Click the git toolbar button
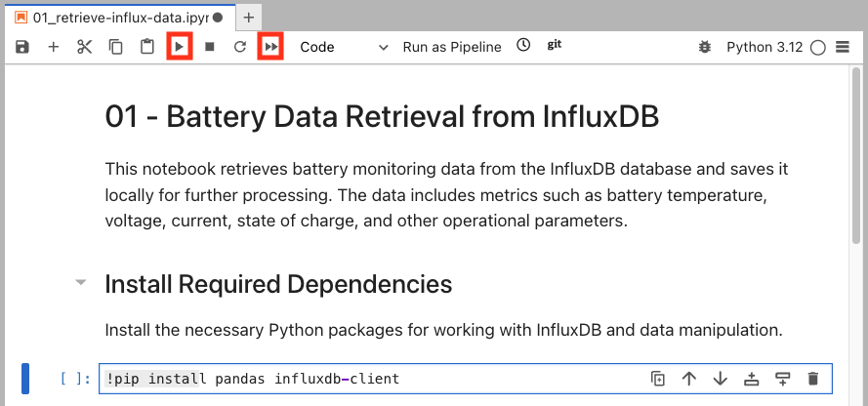 [x=555, y=46]
